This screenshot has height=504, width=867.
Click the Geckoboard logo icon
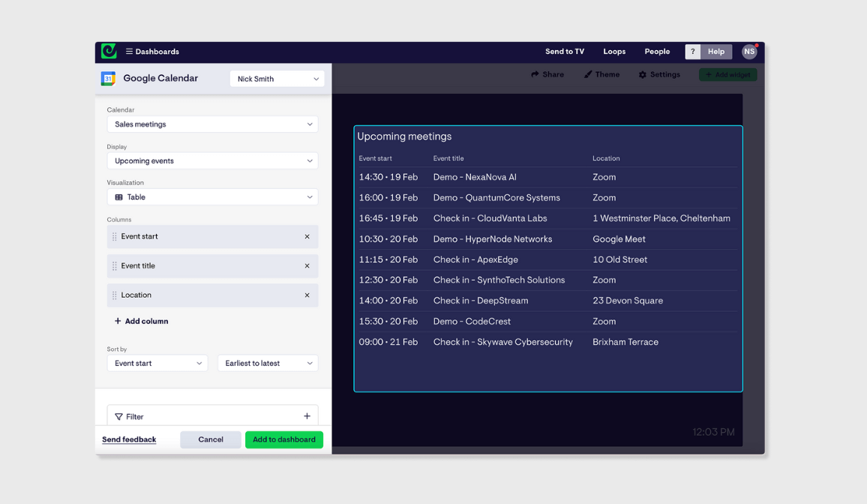(x=108, y=51)
